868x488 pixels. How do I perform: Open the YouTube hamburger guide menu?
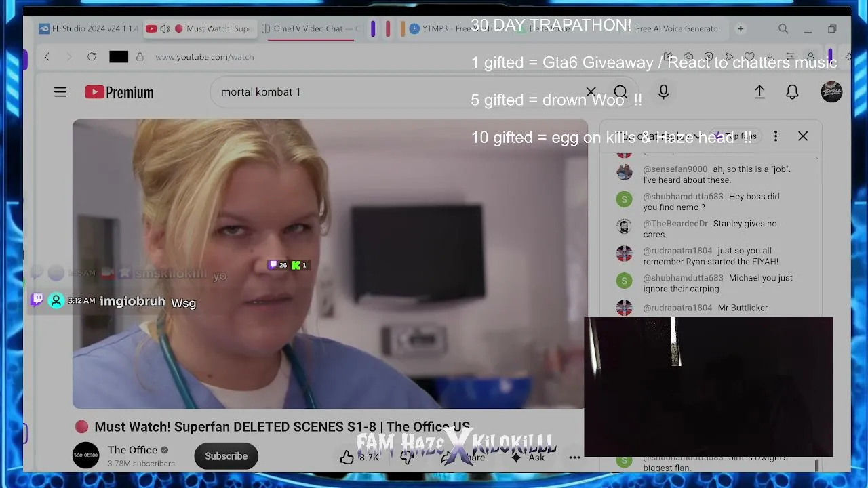(x=60, y=92)
